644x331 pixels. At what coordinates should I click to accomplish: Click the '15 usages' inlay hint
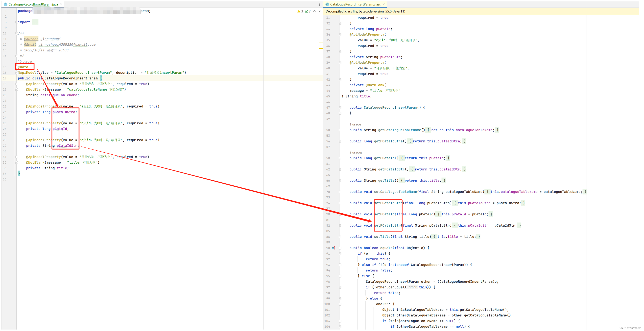click(x=25, y=61)
